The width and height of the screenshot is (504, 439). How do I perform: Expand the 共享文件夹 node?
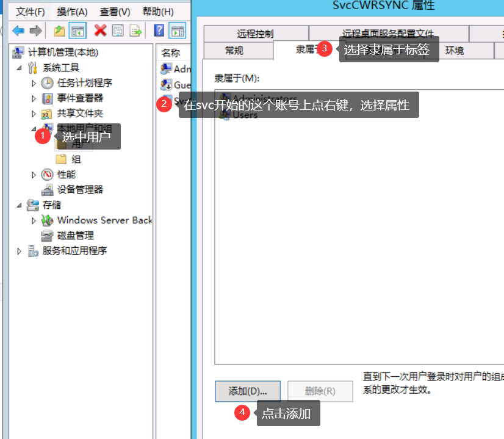click(x=34, y=114)
